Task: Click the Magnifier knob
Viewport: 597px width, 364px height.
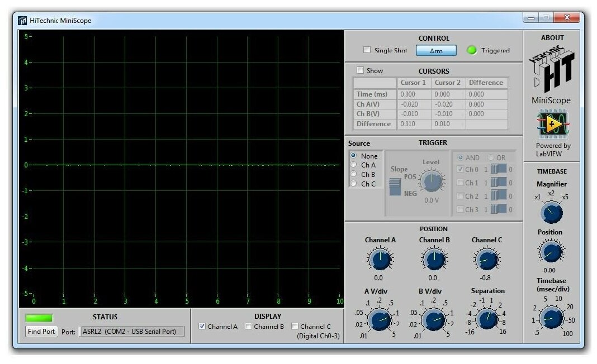Action: pos(551,213)
